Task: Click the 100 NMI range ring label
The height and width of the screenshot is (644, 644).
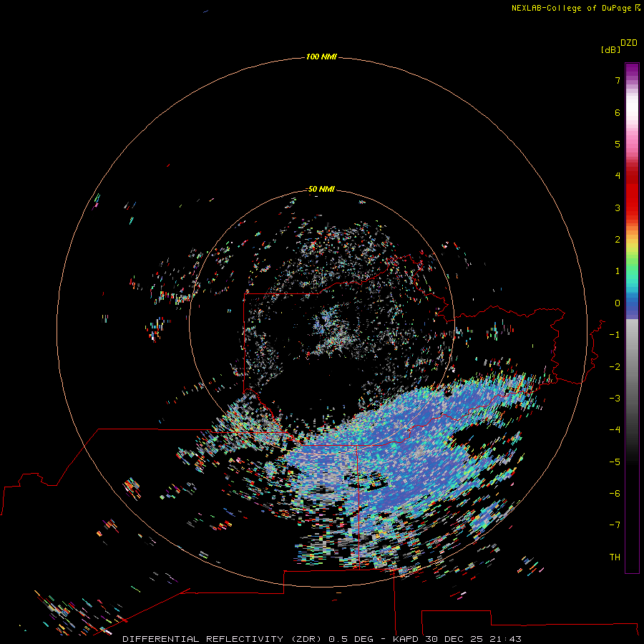Action: pos(321,57)
